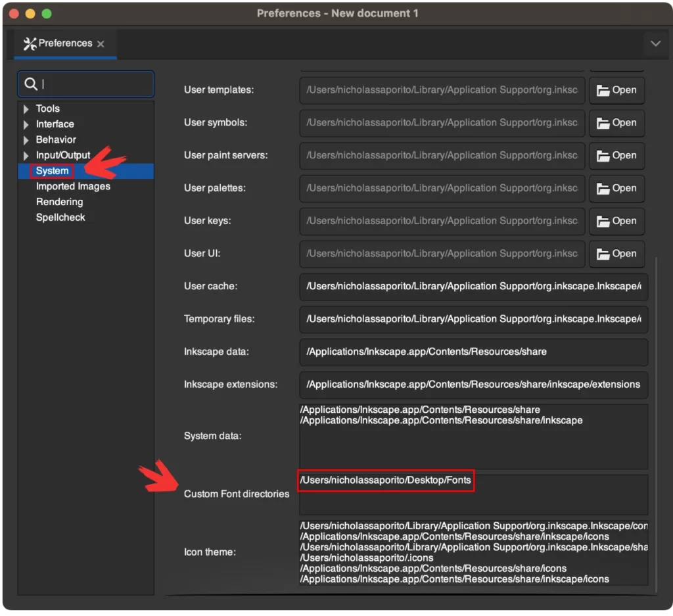Viewport: 673px width, 616px height.
Task: Open the User UI folder
Action: pyautogui.click(x=616, y=254)
